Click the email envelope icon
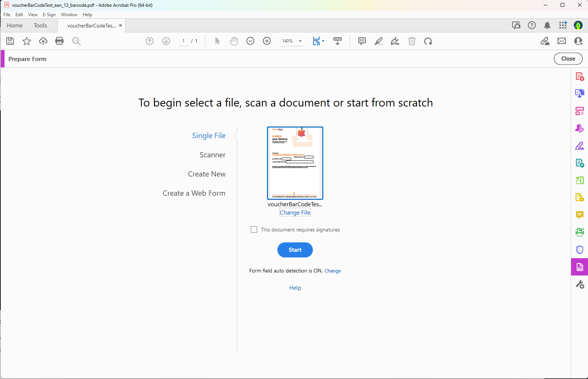Image resolution: width=588 pixels, height=379 pixels. 562,41
